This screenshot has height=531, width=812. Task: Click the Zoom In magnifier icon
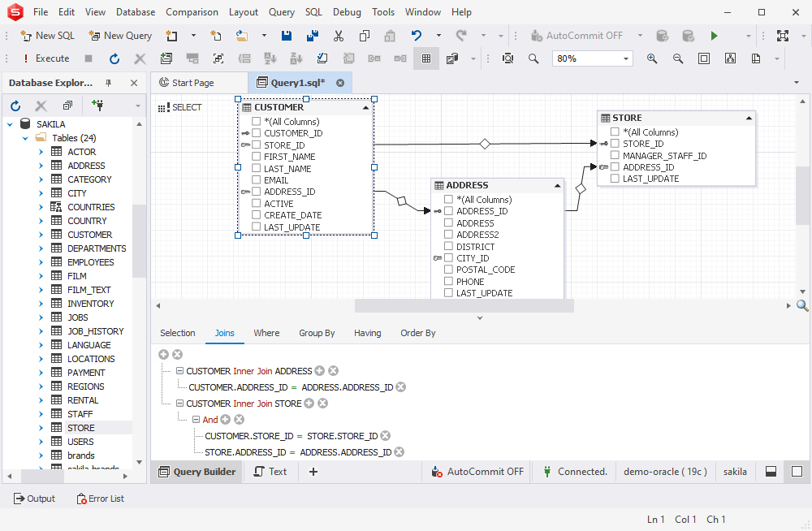[652, 58]
